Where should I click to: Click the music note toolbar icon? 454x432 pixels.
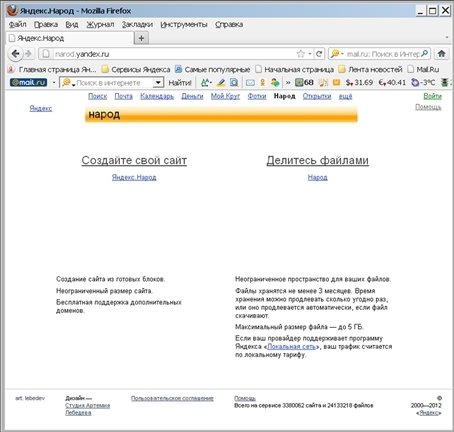[323, 82]
